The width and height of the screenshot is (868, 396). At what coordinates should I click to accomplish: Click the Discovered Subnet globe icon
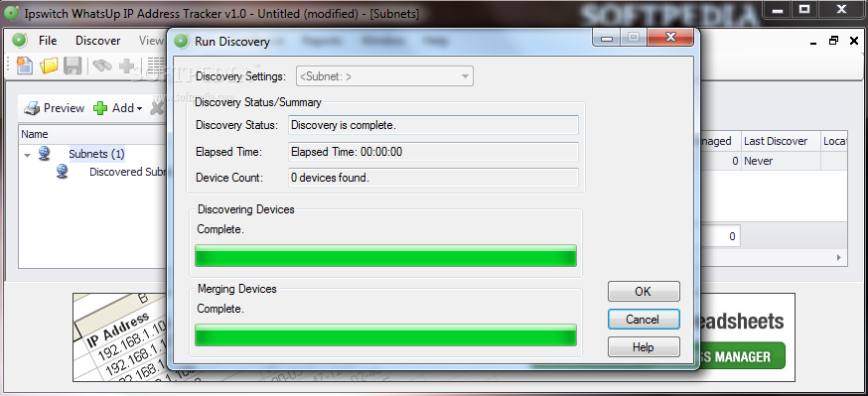click(63, 172)
